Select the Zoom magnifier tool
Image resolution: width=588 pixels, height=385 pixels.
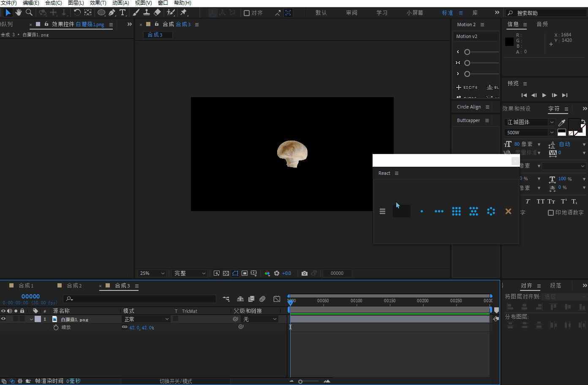(x=29, y=13)
